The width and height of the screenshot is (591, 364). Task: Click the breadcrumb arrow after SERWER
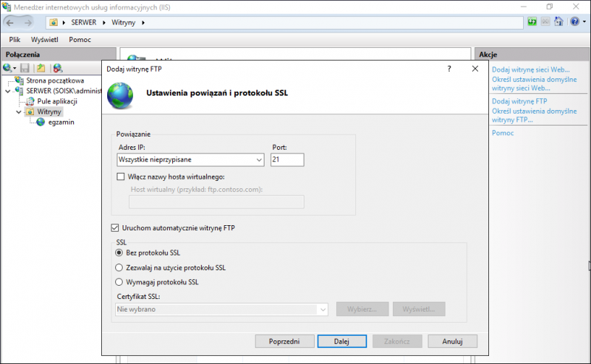pyautogui.click(x=104, y=23)
